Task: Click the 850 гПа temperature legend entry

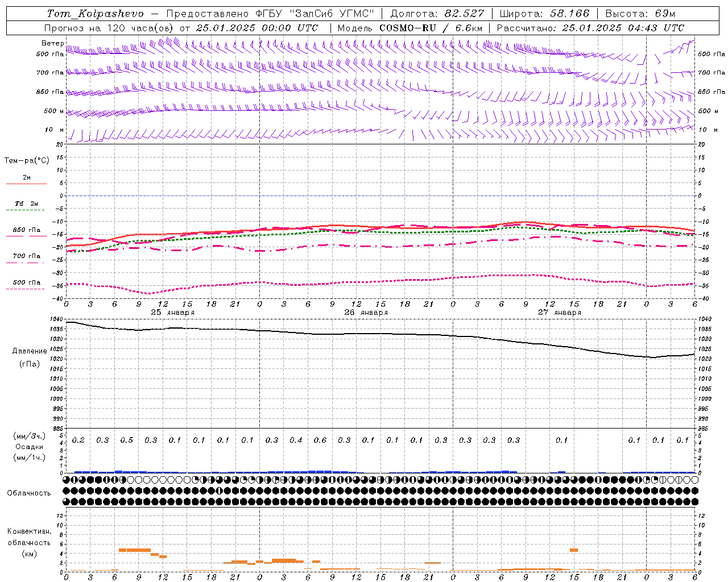Action: click(x=27, y=230)
